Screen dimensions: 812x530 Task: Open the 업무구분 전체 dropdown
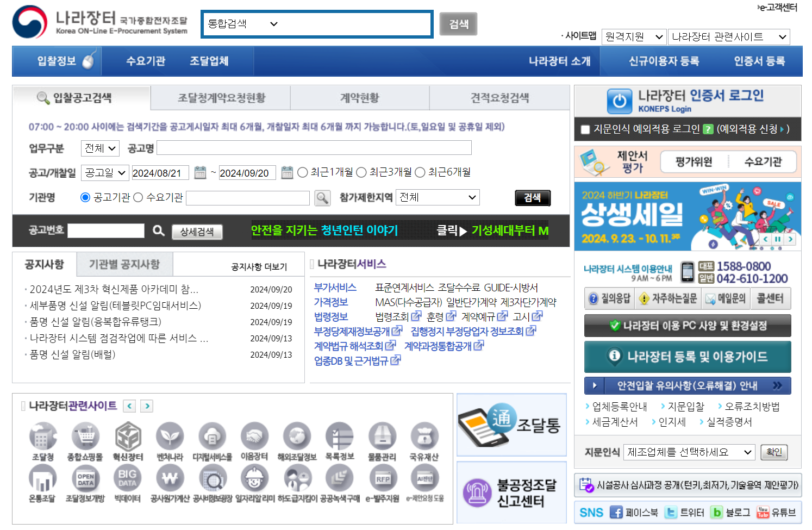tap(100, 148)
